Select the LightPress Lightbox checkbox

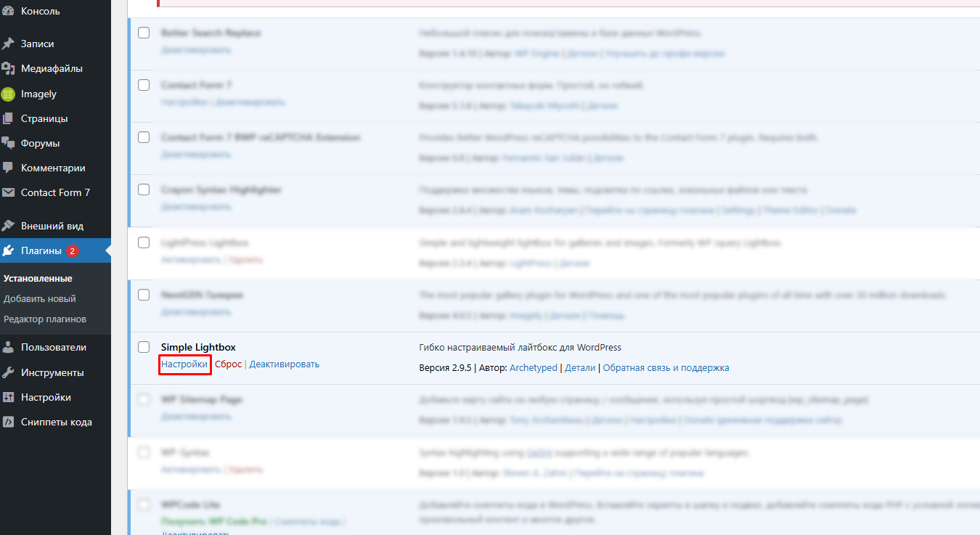[144, 242]
